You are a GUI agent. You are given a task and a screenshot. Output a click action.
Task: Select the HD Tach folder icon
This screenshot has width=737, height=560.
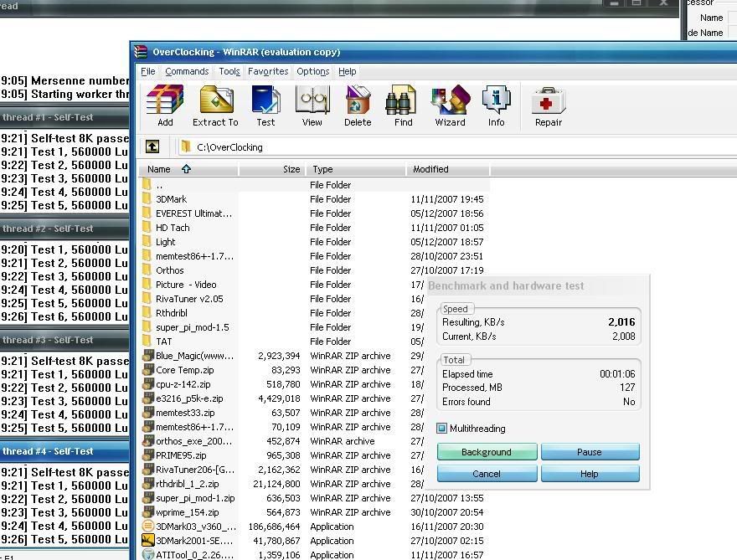click(x=147, y=228)
